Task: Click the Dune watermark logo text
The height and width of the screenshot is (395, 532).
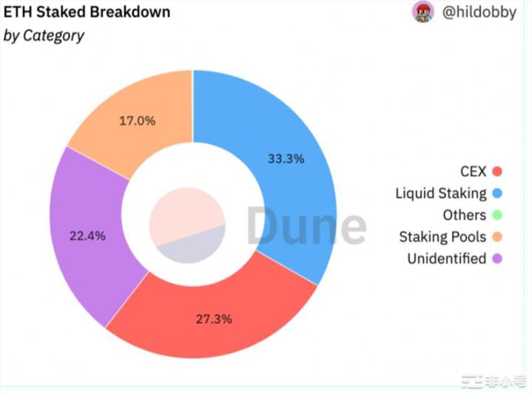Action: [306, 227]
